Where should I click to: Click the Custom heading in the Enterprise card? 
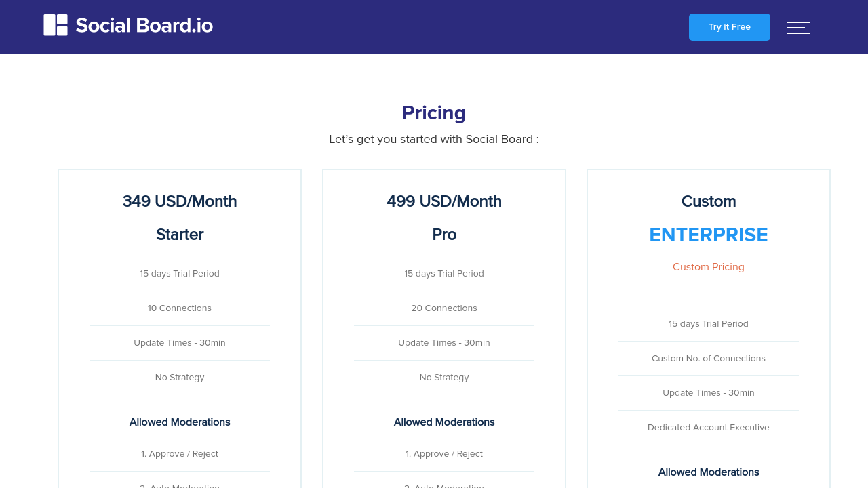pyautogui.click(x=709, y=201)
